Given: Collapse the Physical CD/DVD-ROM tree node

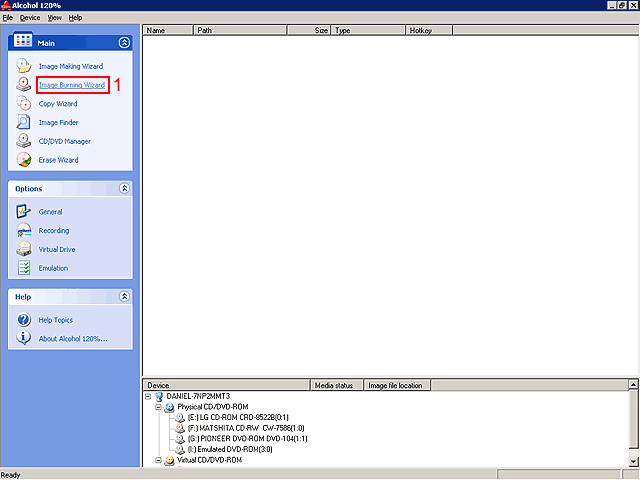Looking at the screenshot, I should (158, 407).
